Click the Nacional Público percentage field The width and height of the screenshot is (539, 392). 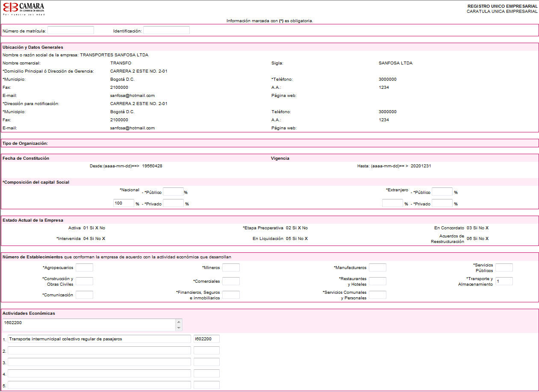173,192
